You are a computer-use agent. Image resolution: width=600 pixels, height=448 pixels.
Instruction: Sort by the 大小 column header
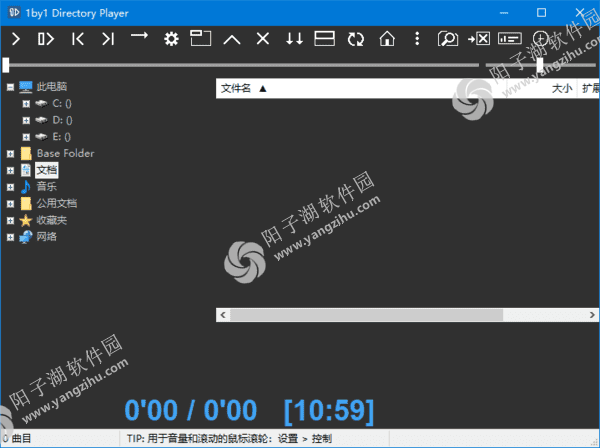click(562, 89)
